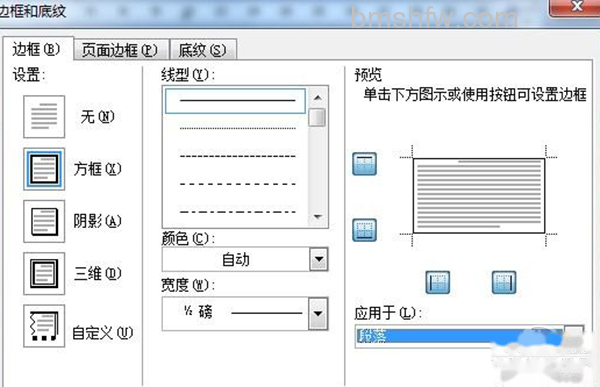Toggle the left border button in preview
Viewport: 600px width, 387px height.
pyautogui.click(x=438, y=282)
